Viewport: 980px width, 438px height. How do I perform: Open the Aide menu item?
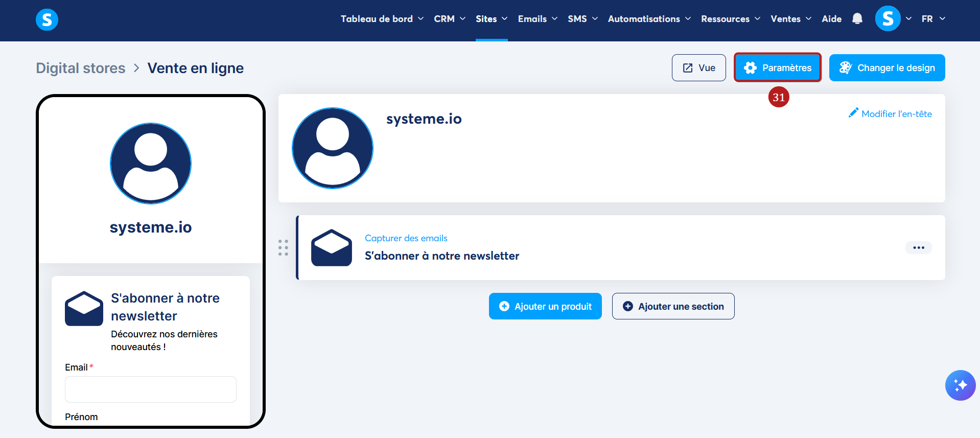click(x=832, y=19)
